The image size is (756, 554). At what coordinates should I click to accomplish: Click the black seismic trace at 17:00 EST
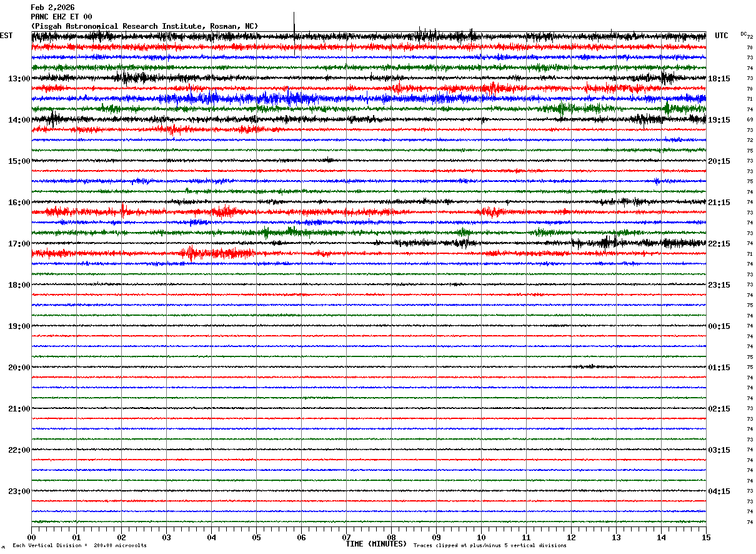pos(369,243)
